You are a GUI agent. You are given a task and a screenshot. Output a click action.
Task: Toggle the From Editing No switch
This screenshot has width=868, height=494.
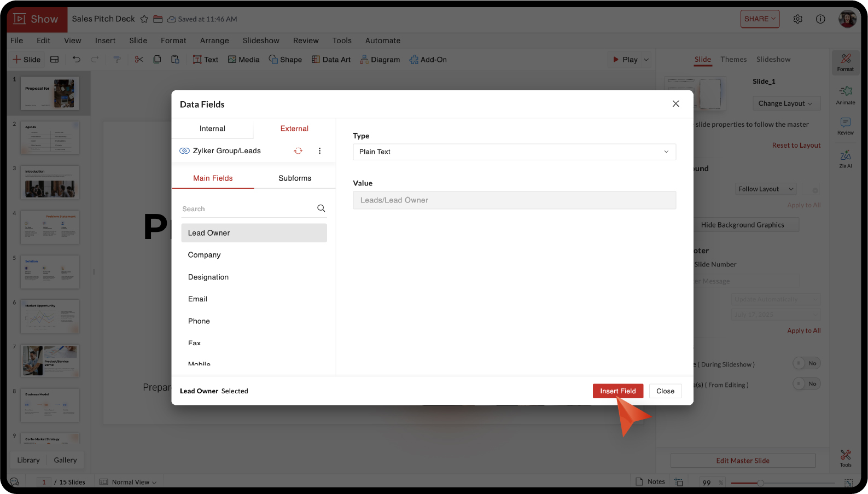pyautogui.click(x=806, y=384)
